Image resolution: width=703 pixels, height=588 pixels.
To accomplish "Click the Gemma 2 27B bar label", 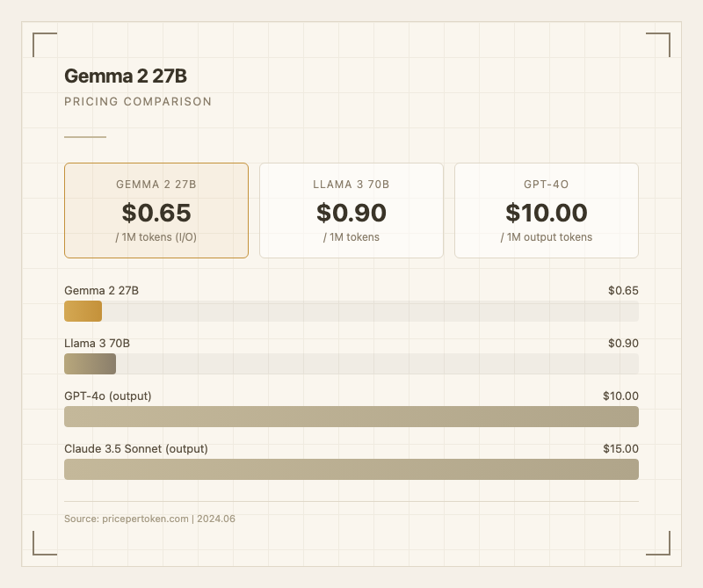I will (101, 291).
